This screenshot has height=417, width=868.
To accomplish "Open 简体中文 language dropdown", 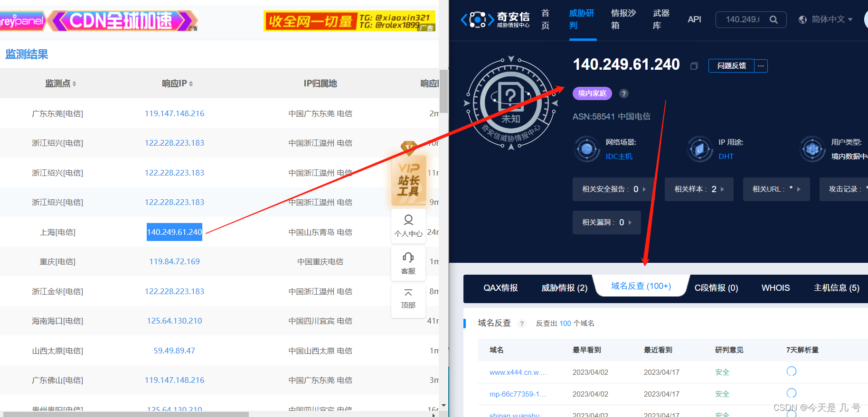I will pos(832,19).
